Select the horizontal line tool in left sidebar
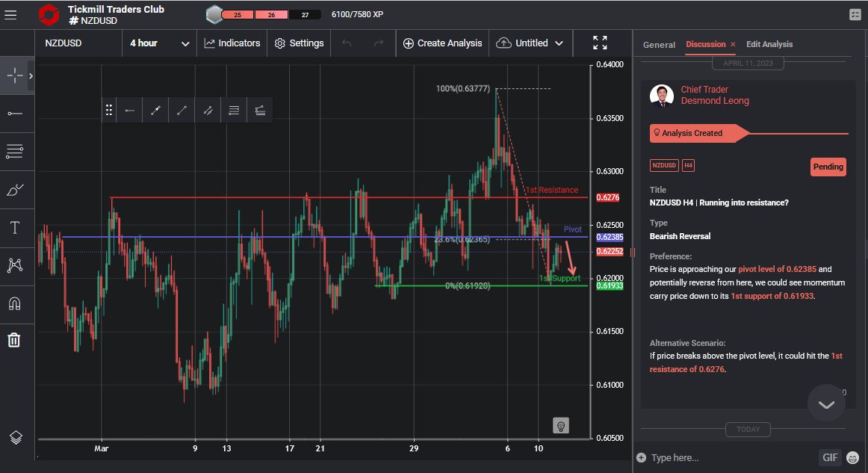 tap(15, 114)
